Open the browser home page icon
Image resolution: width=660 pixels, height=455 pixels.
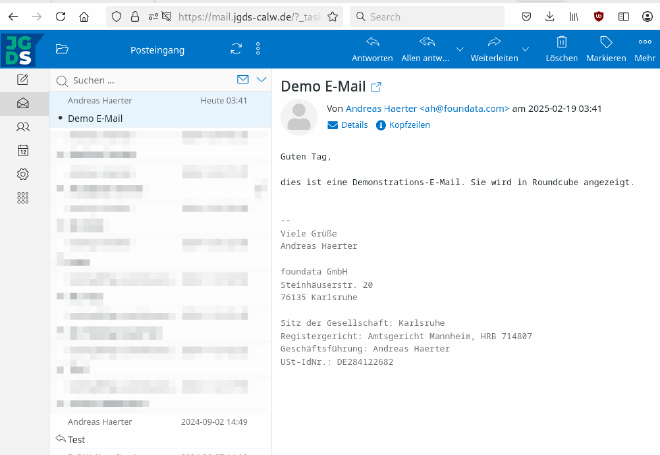coord(84,17)
